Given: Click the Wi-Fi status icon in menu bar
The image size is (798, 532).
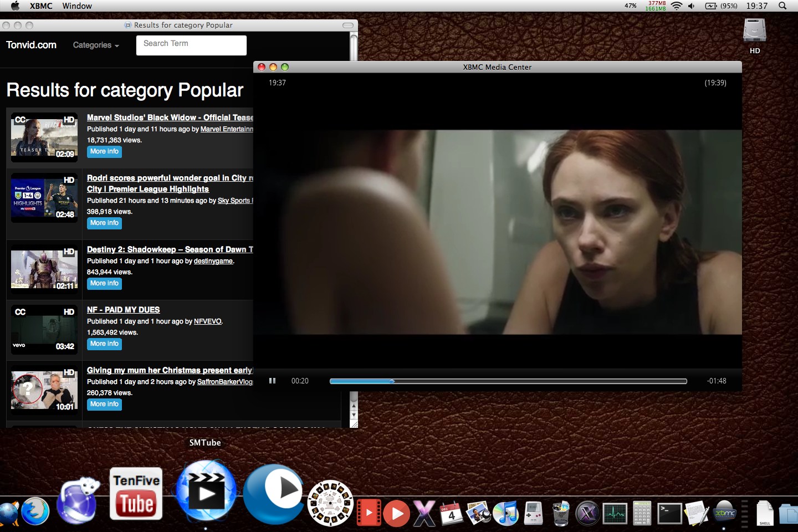Looking at the screenshot, I should 676,6.
